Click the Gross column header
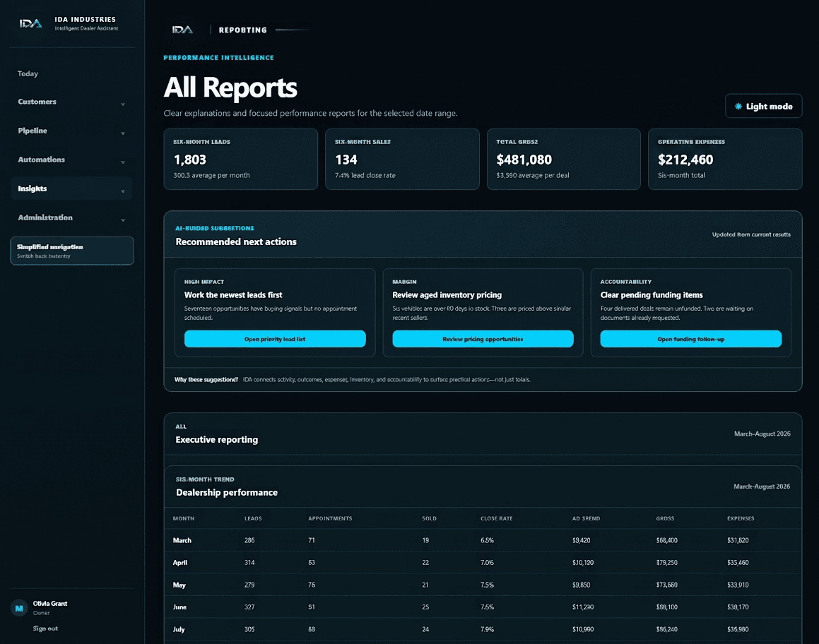This screenshot has height=644, width=819. pyautogui.click(x=665, y=518)
